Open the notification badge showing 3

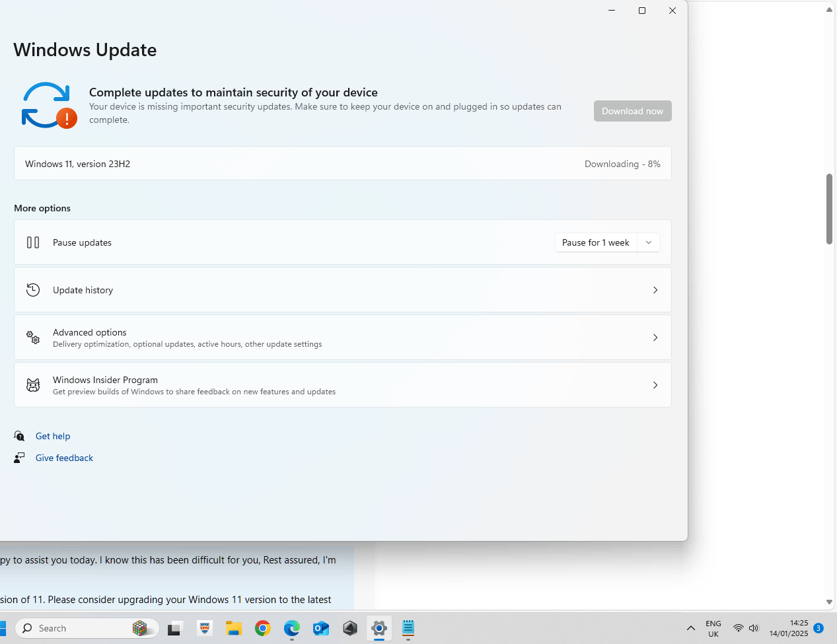coord(819,628)
